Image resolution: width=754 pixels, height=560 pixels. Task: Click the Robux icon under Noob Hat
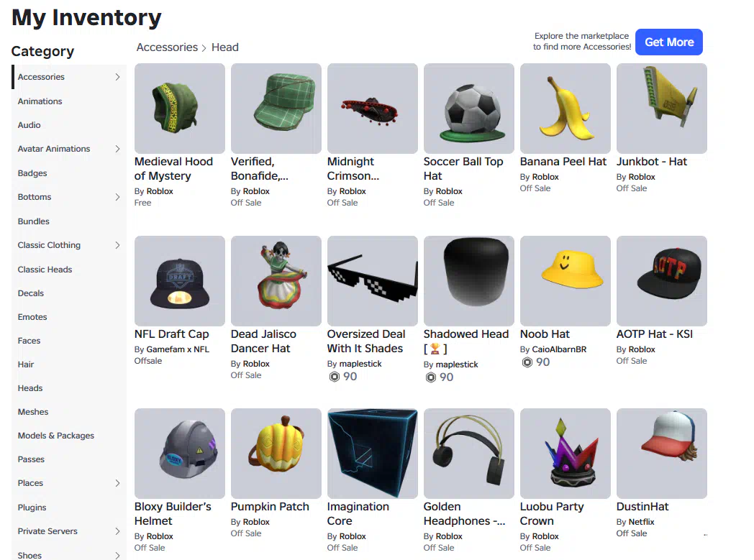pyautogui.click(x=527, y=362)
